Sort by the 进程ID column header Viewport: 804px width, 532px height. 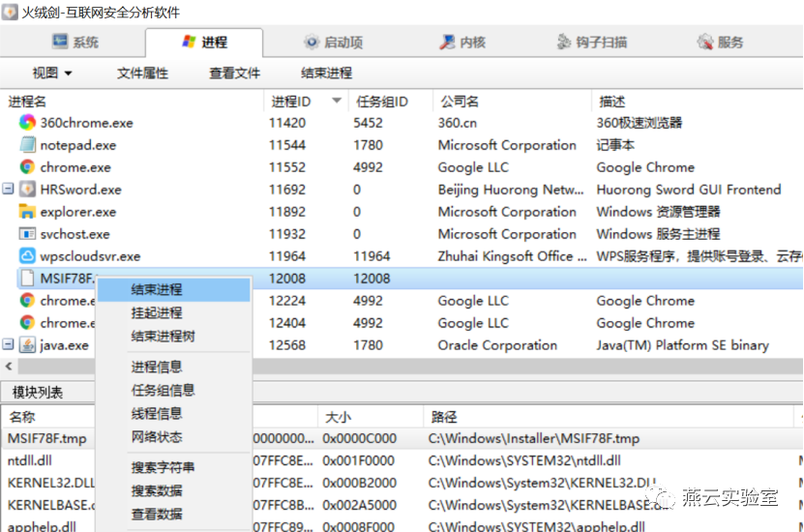(x=306, y=102)
